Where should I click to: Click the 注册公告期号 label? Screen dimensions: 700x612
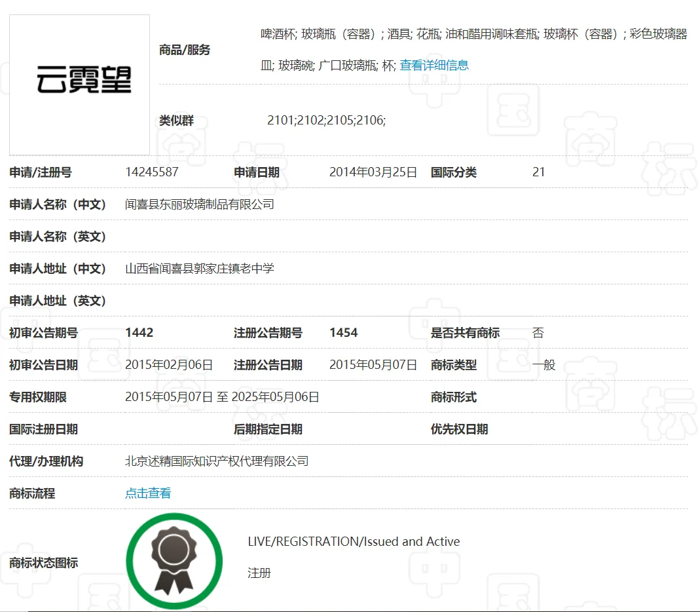[x=268, y=333]
